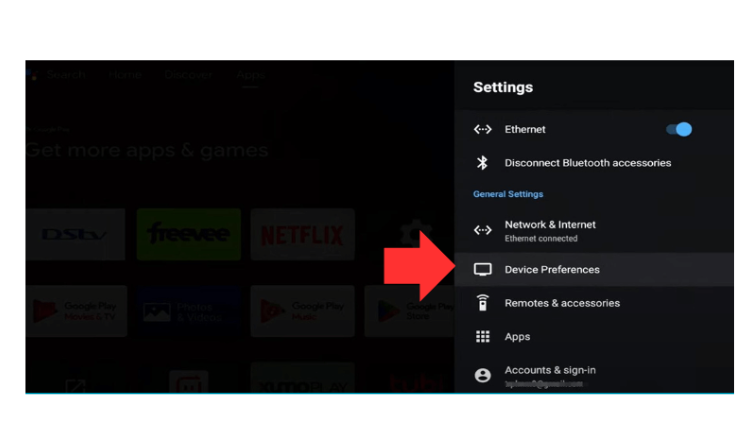Open Google Play Music tile
750x422 pixels.
[x=302, y=311]
